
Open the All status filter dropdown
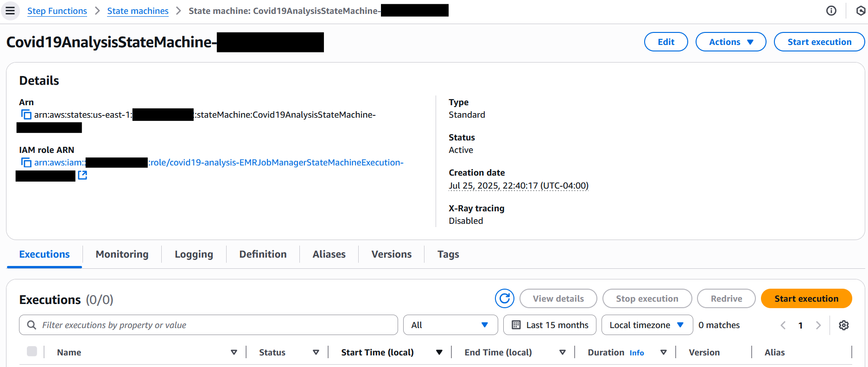(x=450, y=325)
